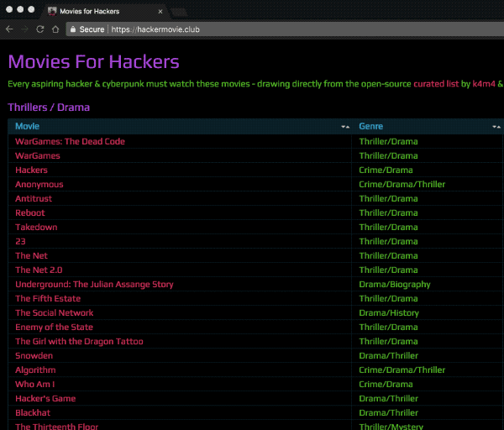The image size is (504, 430).
Task: Open The Net 2.0 movie link
Action: [39, 270]
